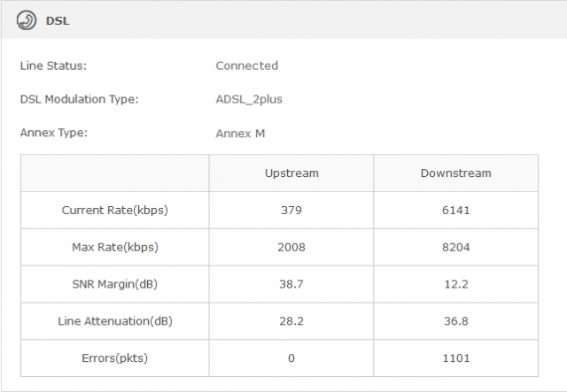Click downstream current rate value 6141
The height and width of the screenshot is (392, 567).
(455, 211)
